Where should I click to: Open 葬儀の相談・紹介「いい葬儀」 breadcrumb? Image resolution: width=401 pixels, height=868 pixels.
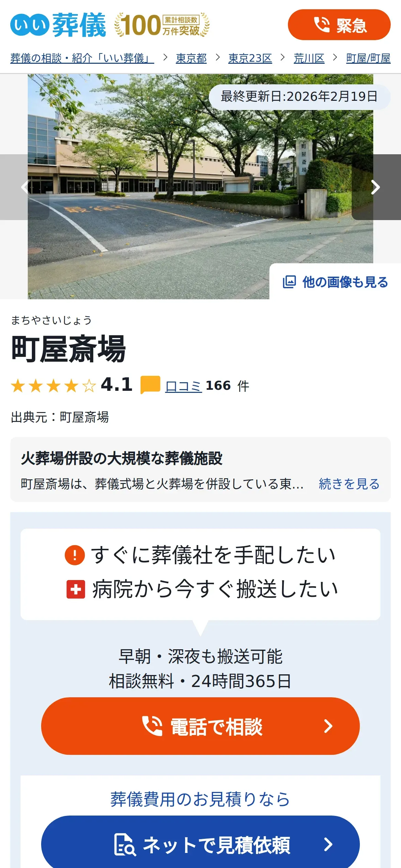pos(82,58)
